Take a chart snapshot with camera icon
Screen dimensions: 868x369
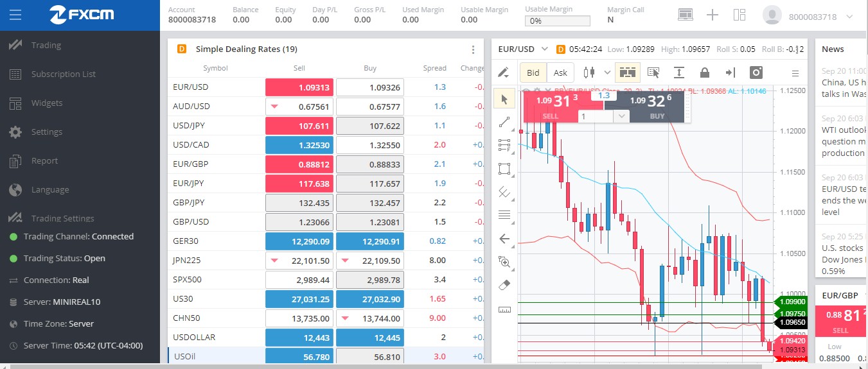pos(757,73)
